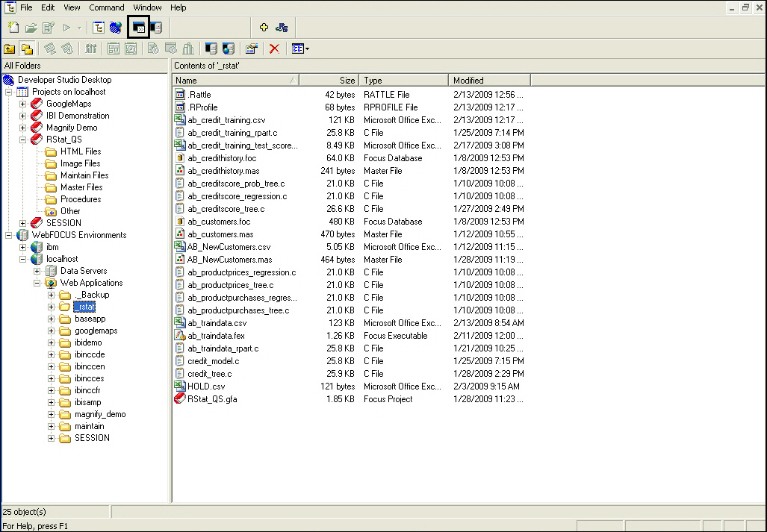767x532 pixels.
Task: Select the Procedures folder
Action: [x=81, y=199]
